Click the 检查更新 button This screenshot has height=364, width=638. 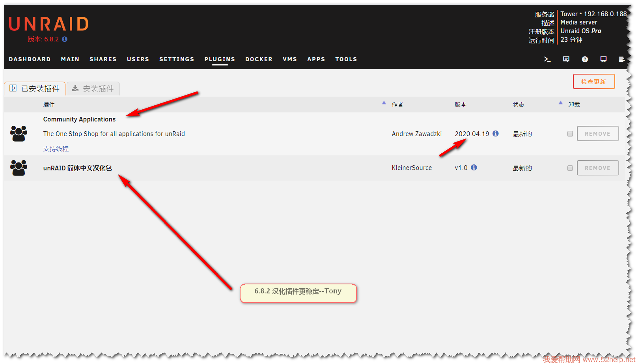coord(593,82)
